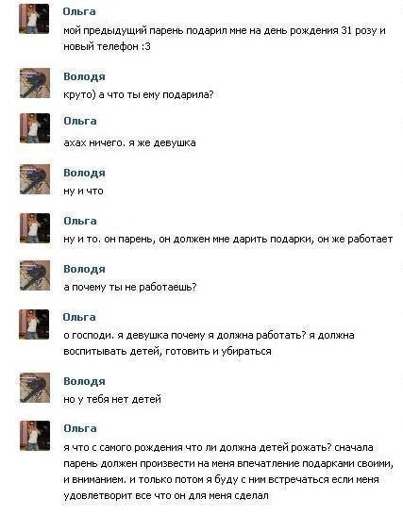Open Ольга's avatar beside 'ну и то. он парень'
The width and height of the screenshot is (403, 532).
35,228
